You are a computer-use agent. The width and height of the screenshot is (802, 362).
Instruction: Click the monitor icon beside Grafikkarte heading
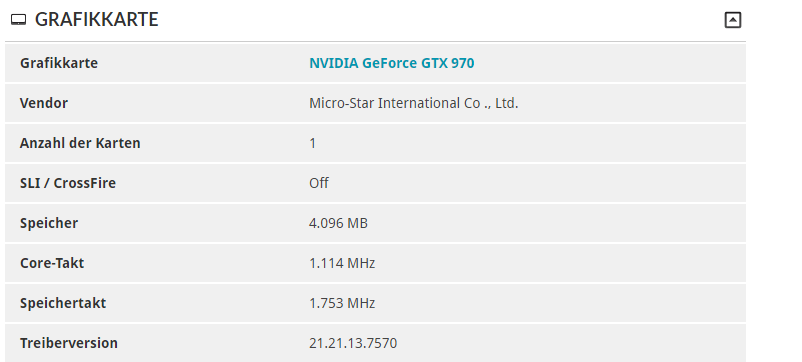click(x=18, y=20)
